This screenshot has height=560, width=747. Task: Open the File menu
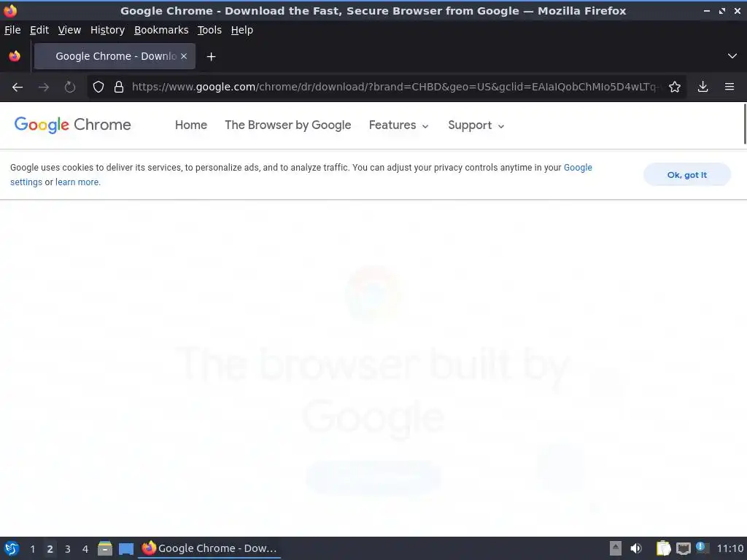(12, 30)
